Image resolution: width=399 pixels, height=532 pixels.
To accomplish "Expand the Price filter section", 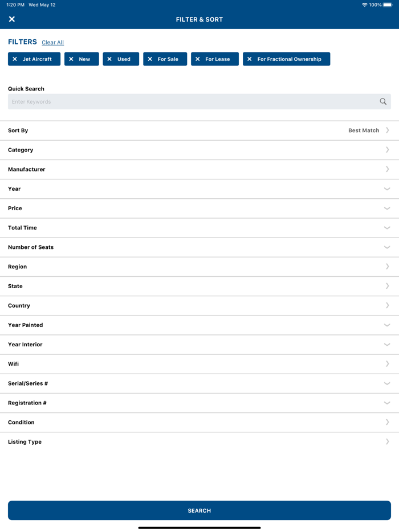I will coord(199,208).
